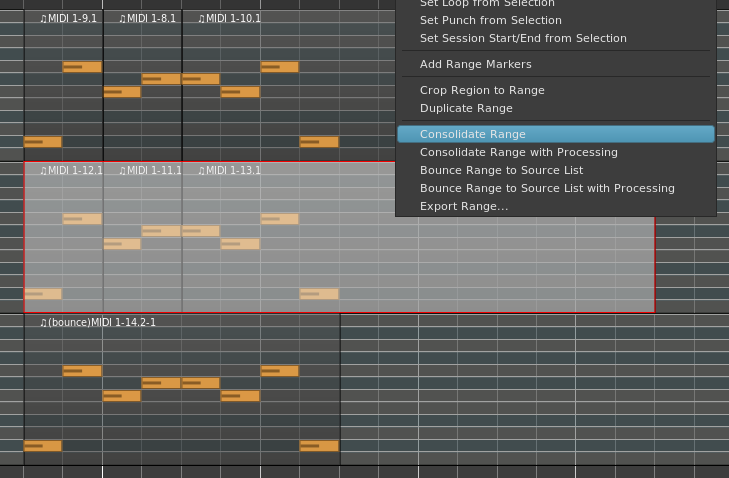This screenshot has width=729, height=478.
Task: Select Consolidate Range in the context menu
Action: [472, 134]
